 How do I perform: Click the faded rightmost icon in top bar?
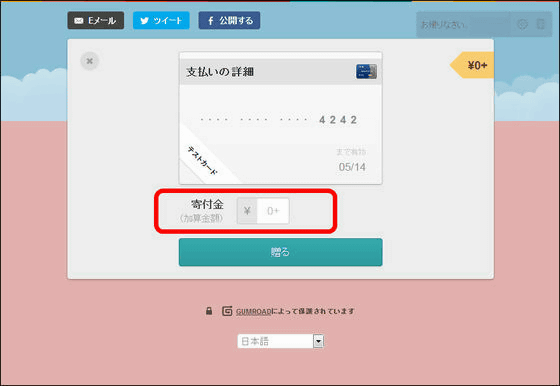[540, 24]
